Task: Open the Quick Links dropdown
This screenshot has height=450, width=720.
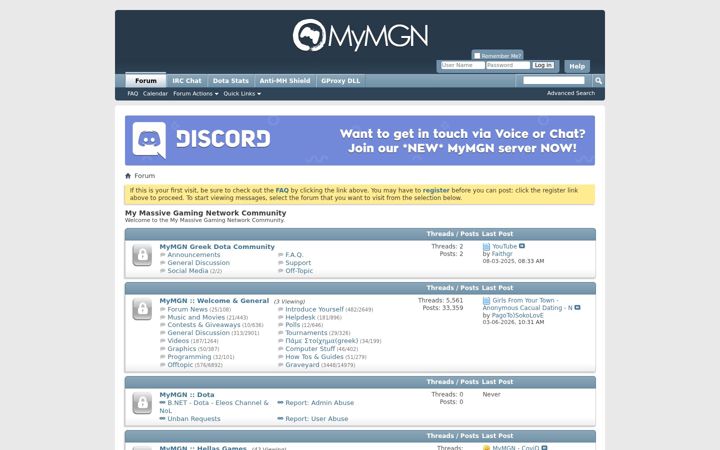Action: [242, 94]
